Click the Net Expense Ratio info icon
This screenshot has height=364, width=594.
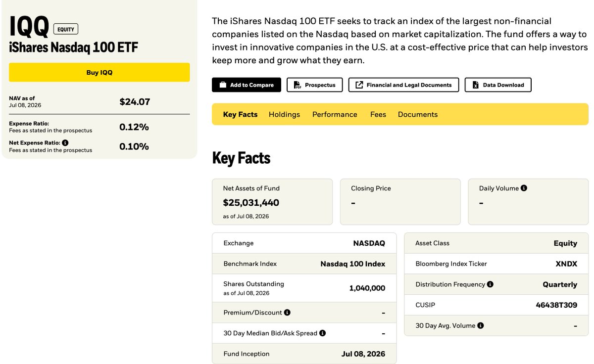(65, 142)
